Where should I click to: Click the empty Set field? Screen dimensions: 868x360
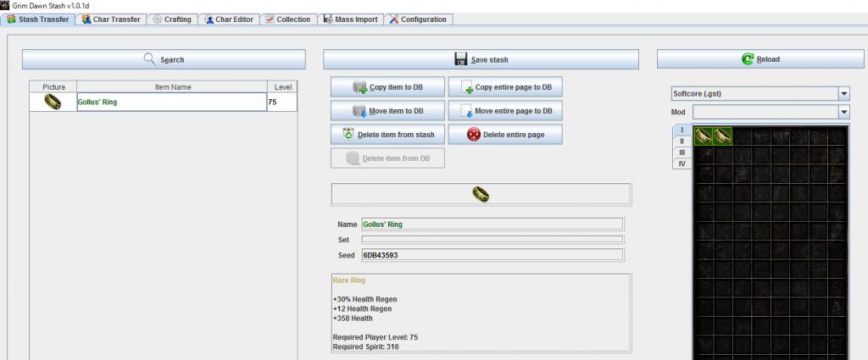tap(492, 240)
